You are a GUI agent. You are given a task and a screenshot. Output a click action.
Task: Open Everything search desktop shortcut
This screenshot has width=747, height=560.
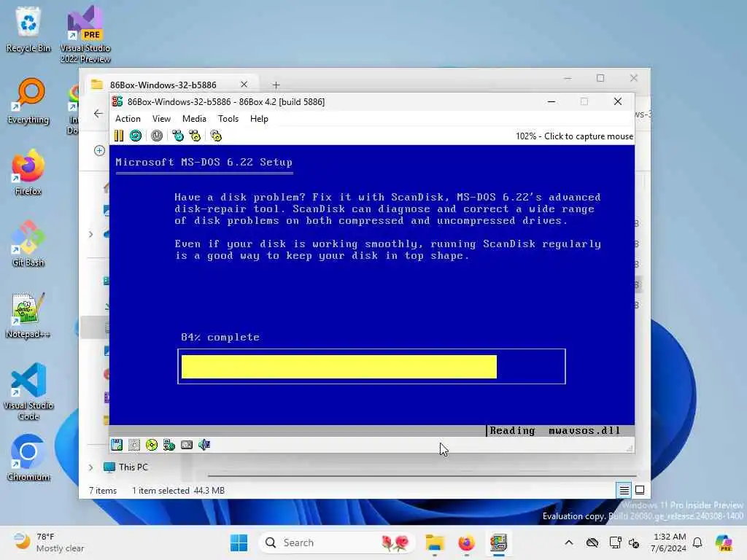[x=28, y=101]
